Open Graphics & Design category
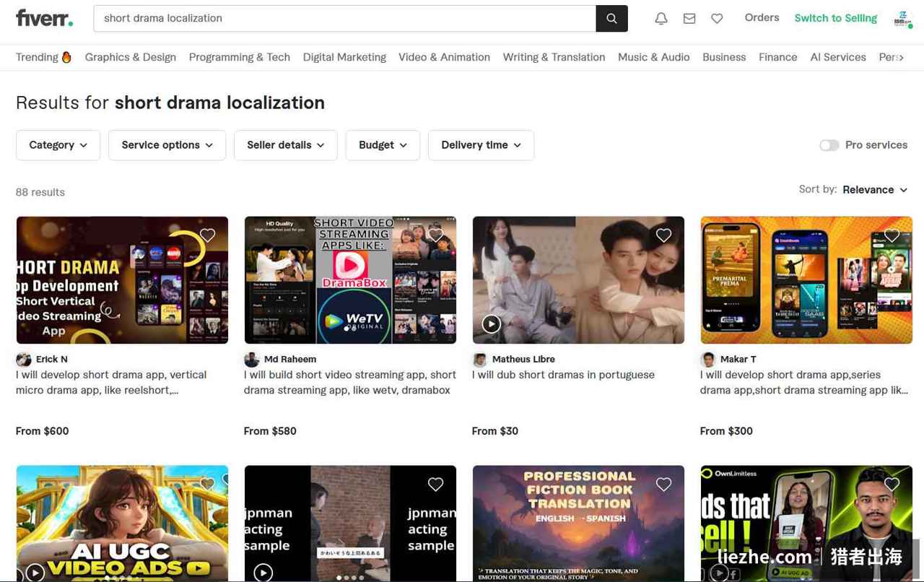This screenshot has height=582, width=924. [x=131, y=57]
